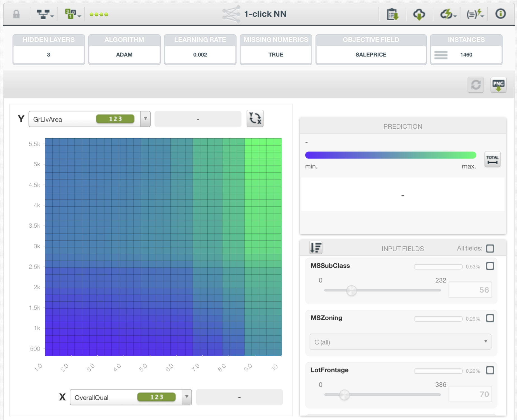The height and width of the screenshot is (420, 517).
Task: Click the prediction color gradient bar
Action: coord(390,155)
